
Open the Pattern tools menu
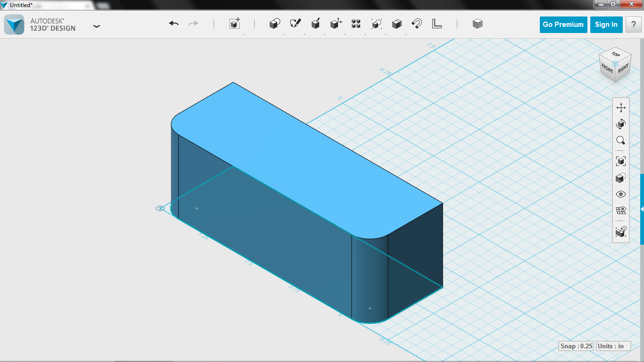[356, 24]
